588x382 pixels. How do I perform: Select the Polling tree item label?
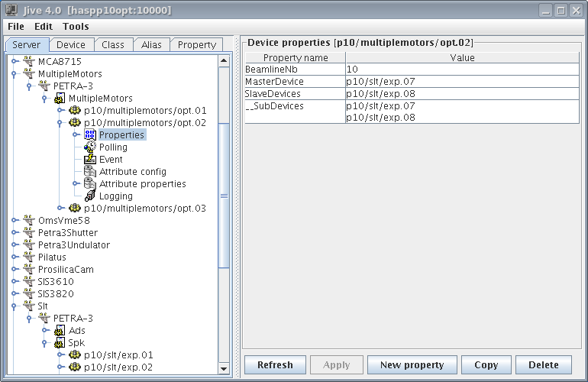click(x=113, y=147)
